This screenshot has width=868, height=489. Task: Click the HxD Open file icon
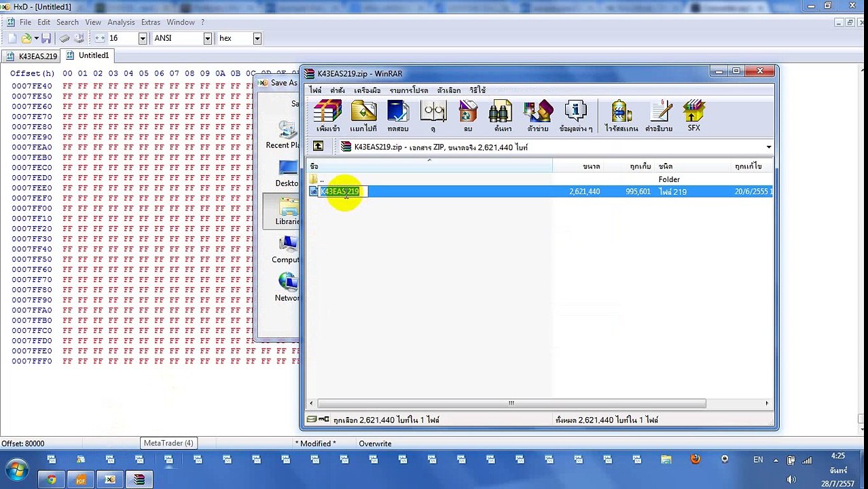(x=26, y=39)
